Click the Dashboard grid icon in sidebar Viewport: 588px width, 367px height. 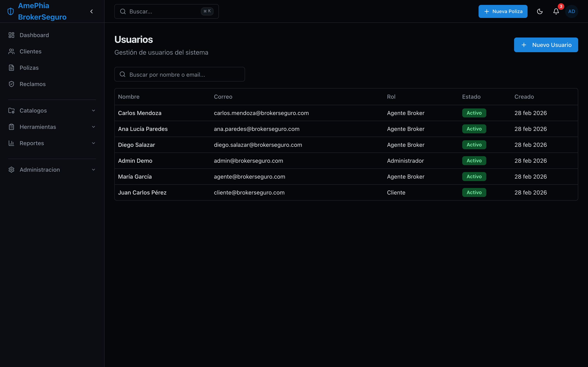[x=11, y=35]
